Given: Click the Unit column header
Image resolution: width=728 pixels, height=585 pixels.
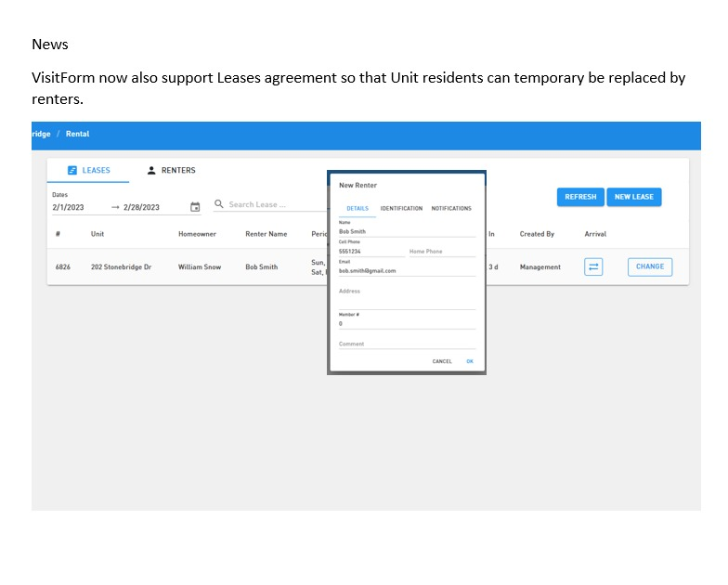Looking at the screenshot, I should pos(97,234).
